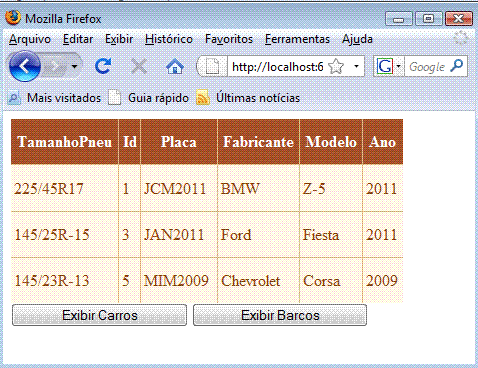Click the page identity icon in address bar
This screenshot has width=478, height=368.
pos(212,66)
